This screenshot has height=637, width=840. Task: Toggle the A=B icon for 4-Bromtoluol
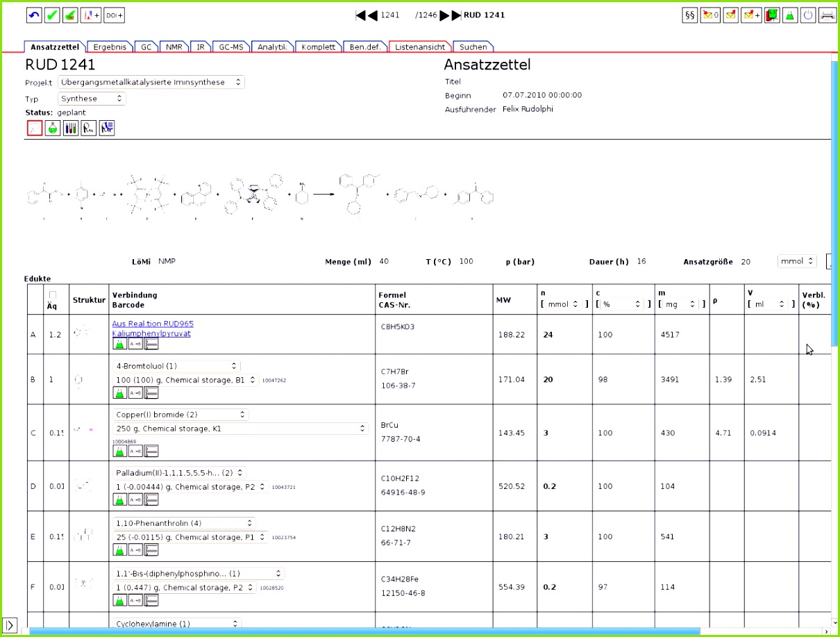137,392
